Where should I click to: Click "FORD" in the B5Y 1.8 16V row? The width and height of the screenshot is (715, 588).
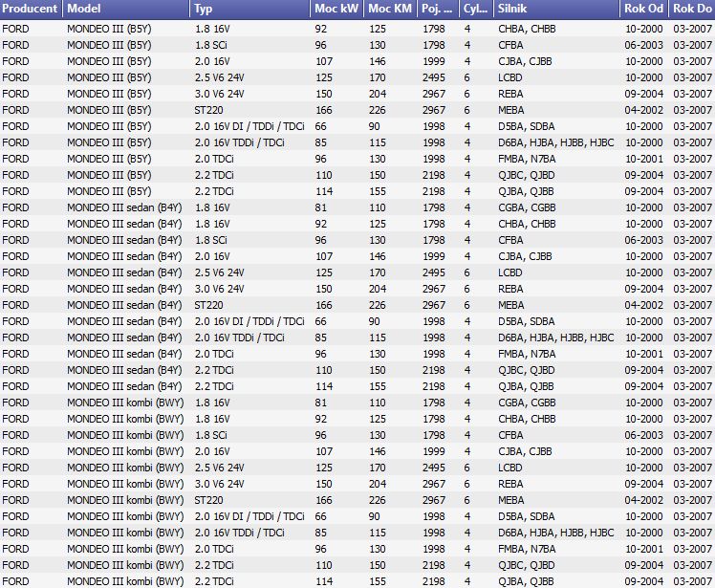click(x=15, y=29)
